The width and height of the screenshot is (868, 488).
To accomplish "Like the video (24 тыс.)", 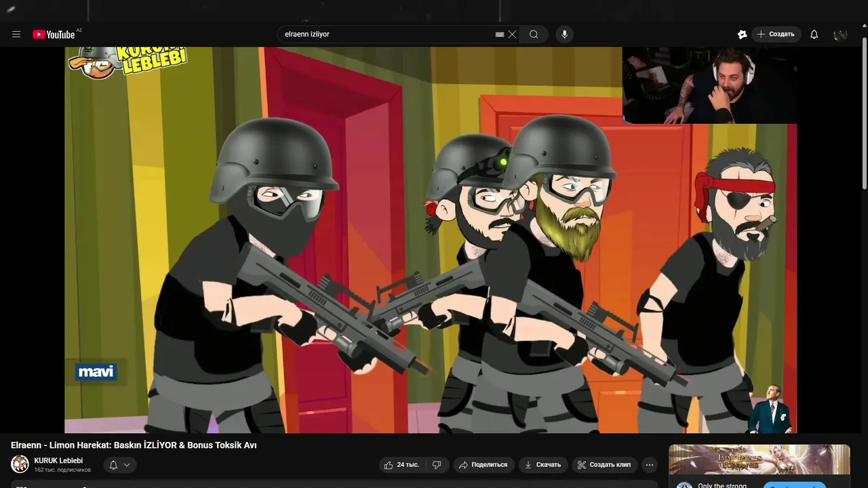I will coord(403,465).
